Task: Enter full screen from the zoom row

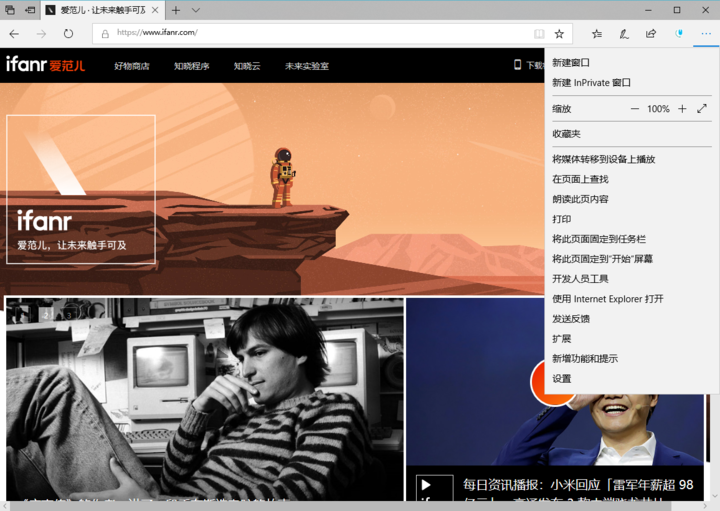Action: (x=702, y=108)
